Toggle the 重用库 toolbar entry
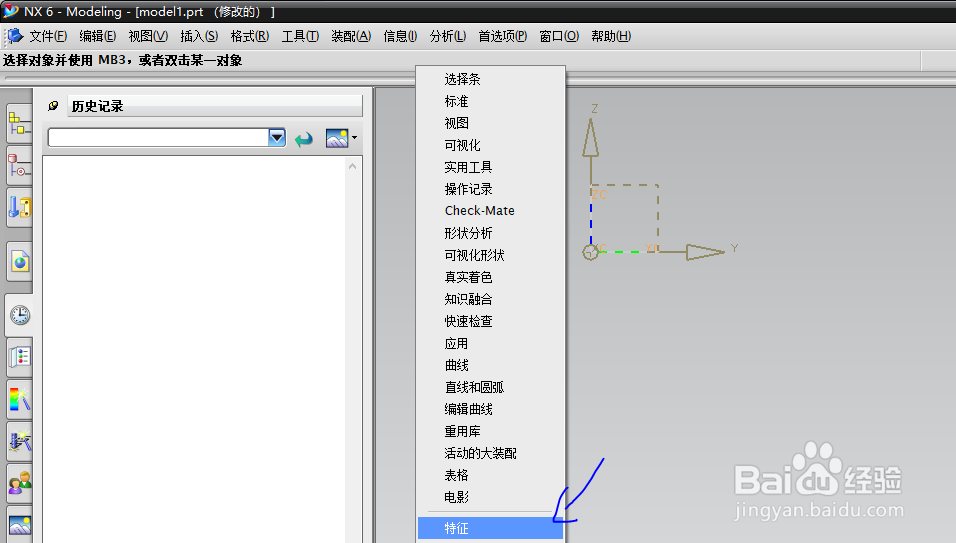The width and height of the screenshot is (956, 543). coord(491,431)
